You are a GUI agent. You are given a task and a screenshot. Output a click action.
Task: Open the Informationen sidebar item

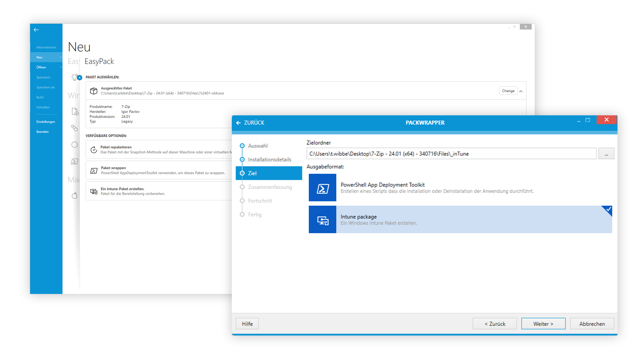(x=46, y=47)
